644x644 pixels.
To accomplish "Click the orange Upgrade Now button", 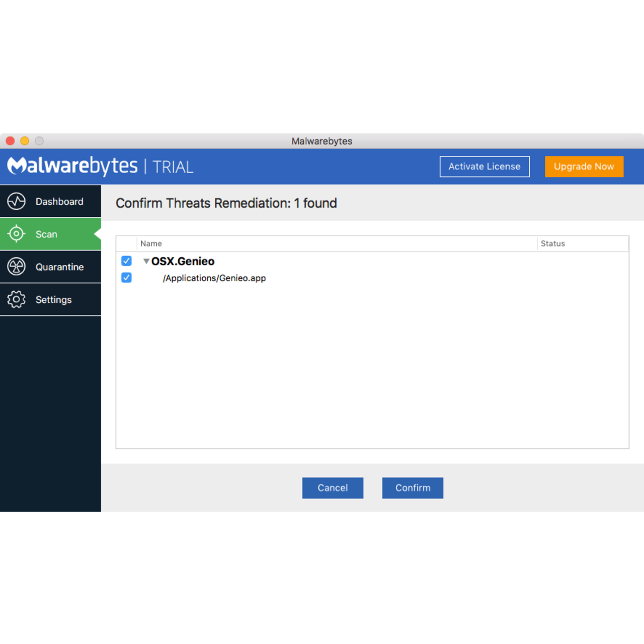I will 584,167.
